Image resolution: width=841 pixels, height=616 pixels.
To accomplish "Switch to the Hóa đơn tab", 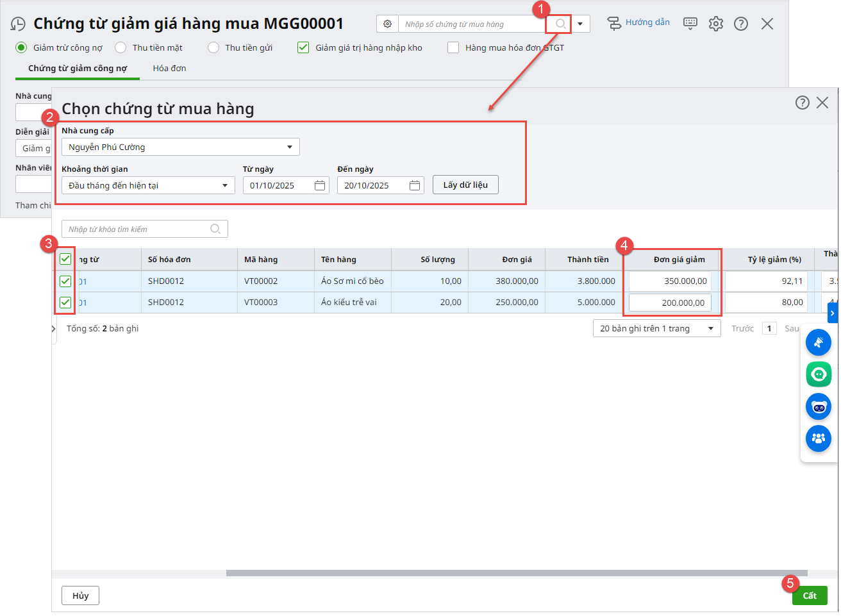I will pyautogui.click(x=169, y=68).
